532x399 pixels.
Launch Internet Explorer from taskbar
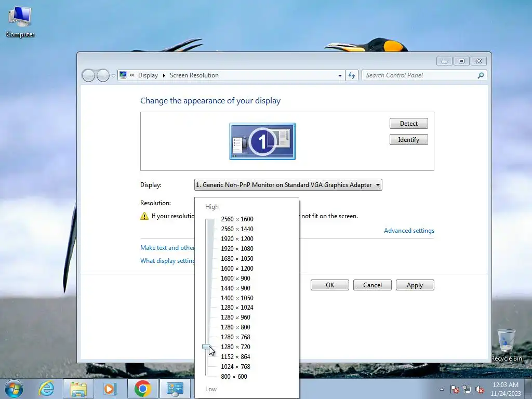point(46,389)
